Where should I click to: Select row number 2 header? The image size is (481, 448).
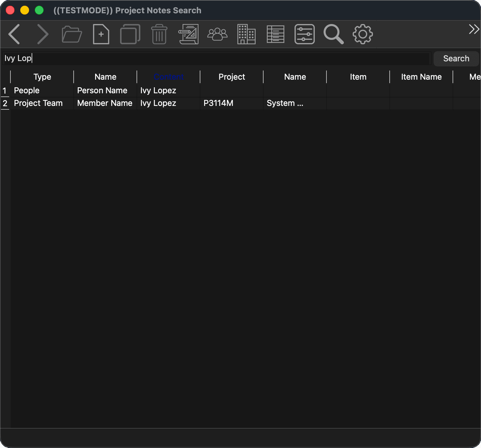pyautogui.click(x=5, y=103)
